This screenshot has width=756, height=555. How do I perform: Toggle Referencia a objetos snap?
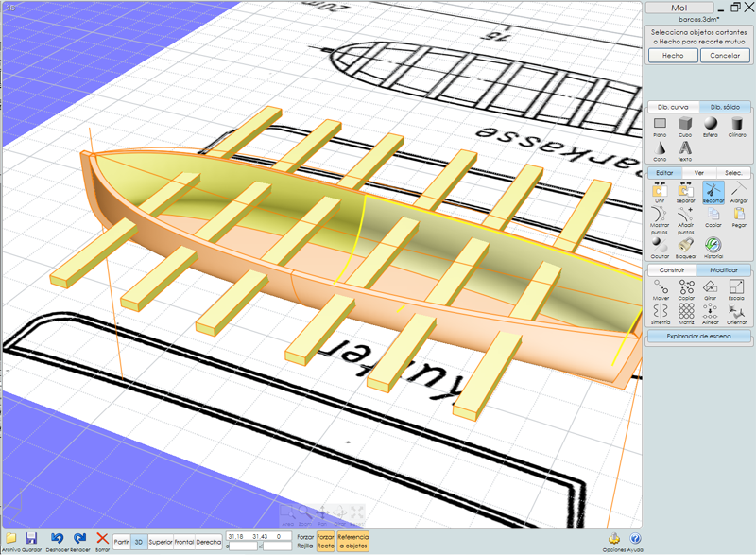point(352,541)
